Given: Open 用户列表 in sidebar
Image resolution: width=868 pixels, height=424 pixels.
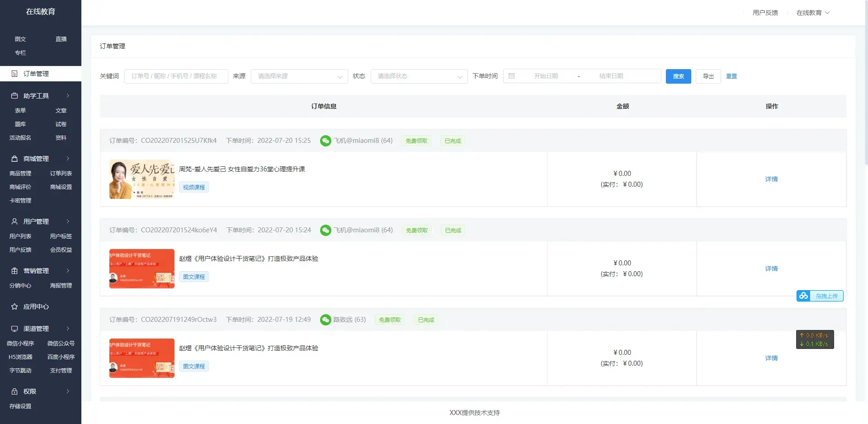Looking at the screenshot, I should [20, 236].
